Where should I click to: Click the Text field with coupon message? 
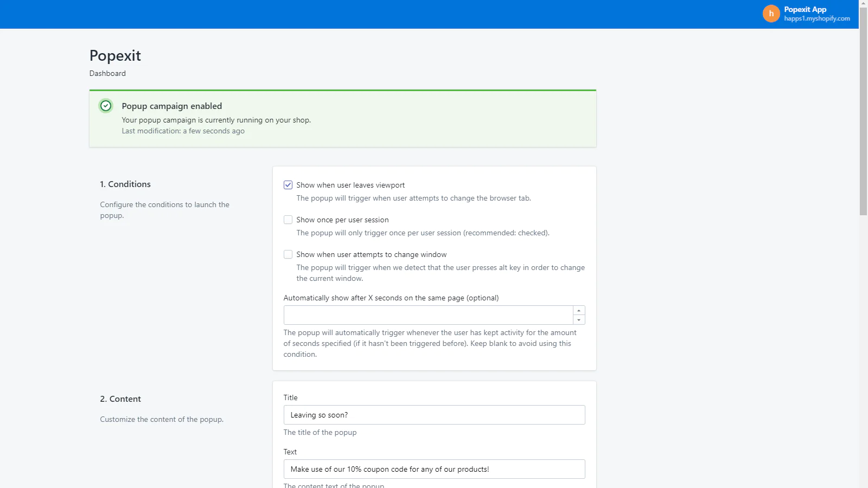[434, 469]
